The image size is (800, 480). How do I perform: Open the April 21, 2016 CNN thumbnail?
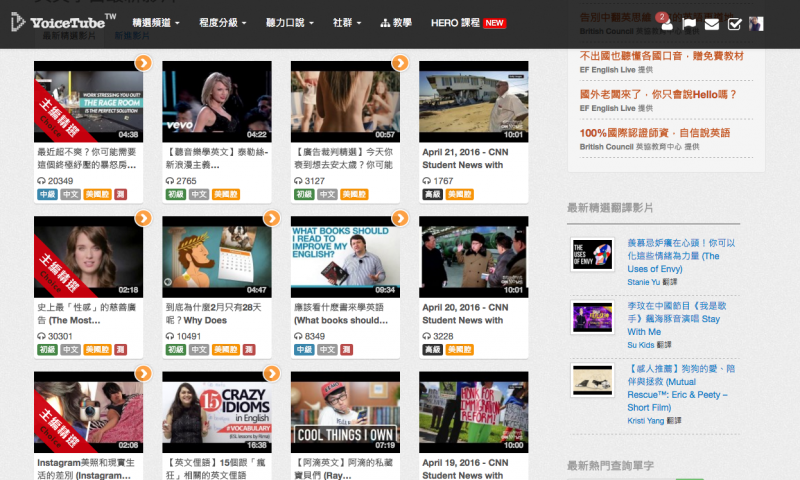click(x=473, y=102)
